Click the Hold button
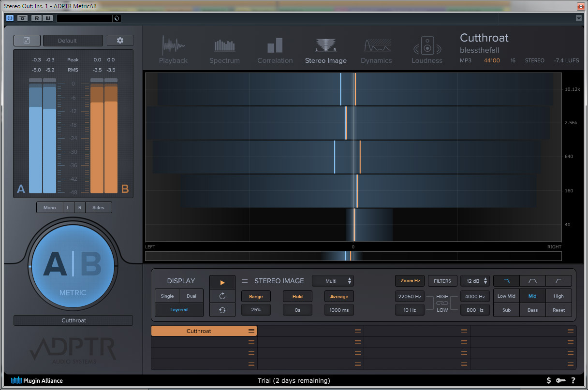Image resolution: width=588 pixels, height=390 pixels. (297, 296)
